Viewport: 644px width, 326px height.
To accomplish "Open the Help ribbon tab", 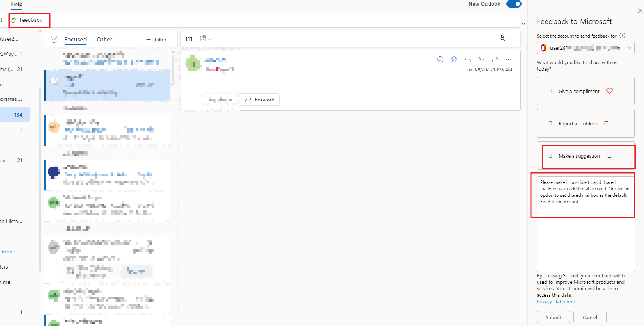I will click(x=17, y=4).
